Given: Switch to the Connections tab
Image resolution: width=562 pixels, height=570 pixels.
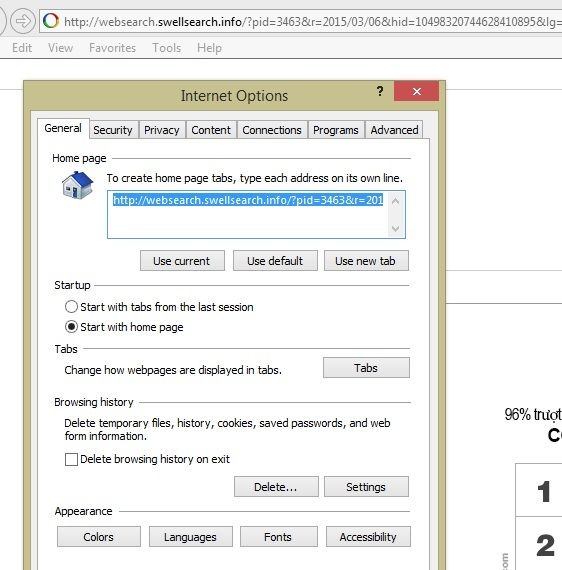Looking at the screenshot, I should pos(272,130).
